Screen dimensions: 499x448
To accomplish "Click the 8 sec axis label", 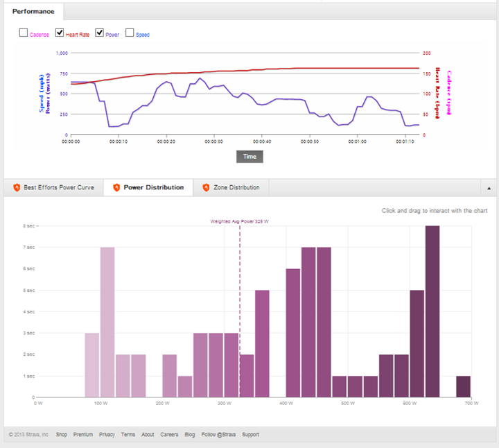I will [x=28, y=226].
